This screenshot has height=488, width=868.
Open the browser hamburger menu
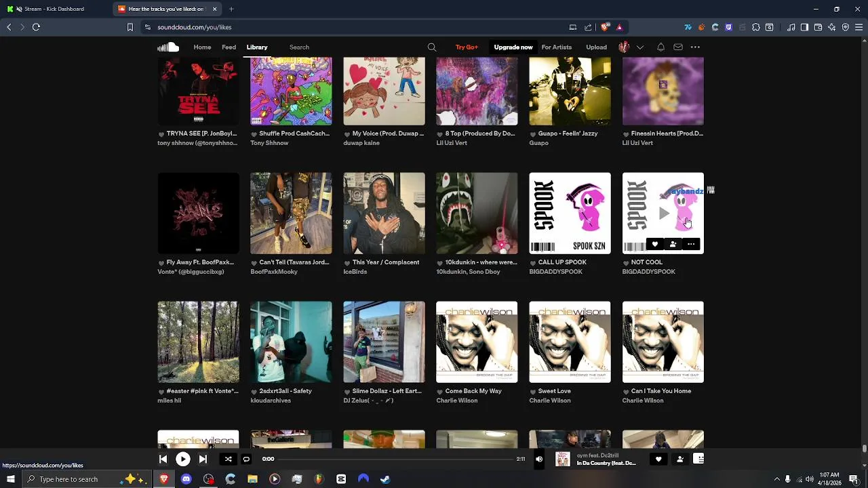click(x=859, y=27)
